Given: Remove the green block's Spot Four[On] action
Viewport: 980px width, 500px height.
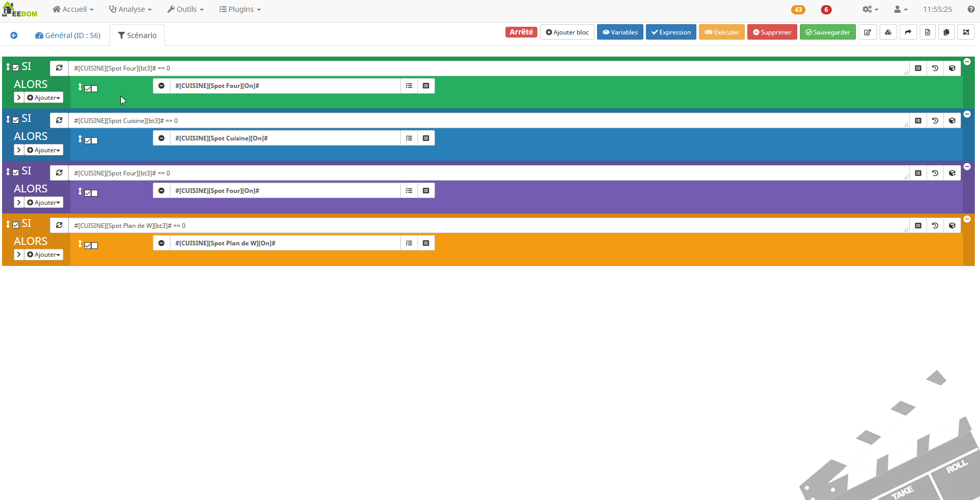Looking at the screenshot, I should pos(162,86).
